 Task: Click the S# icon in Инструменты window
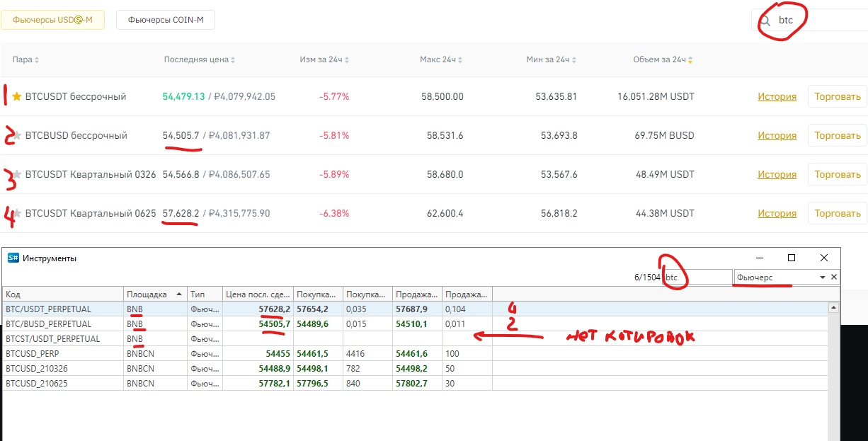(13, 258)
